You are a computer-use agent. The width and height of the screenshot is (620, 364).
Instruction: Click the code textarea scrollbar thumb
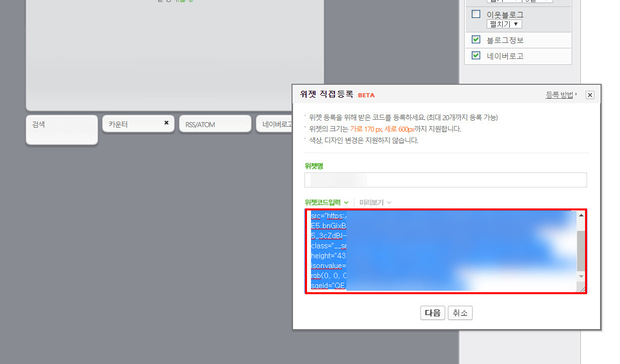point(581,250)
